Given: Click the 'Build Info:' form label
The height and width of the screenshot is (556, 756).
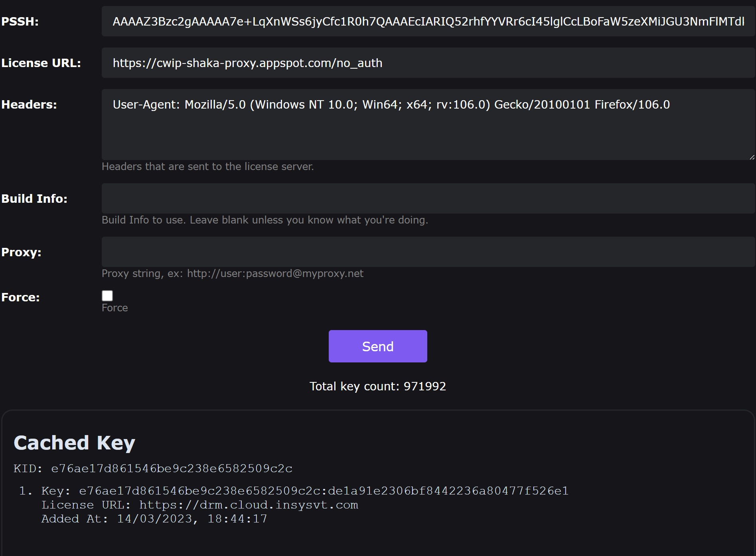Looking at the screenshot, I should click(34, 199).
